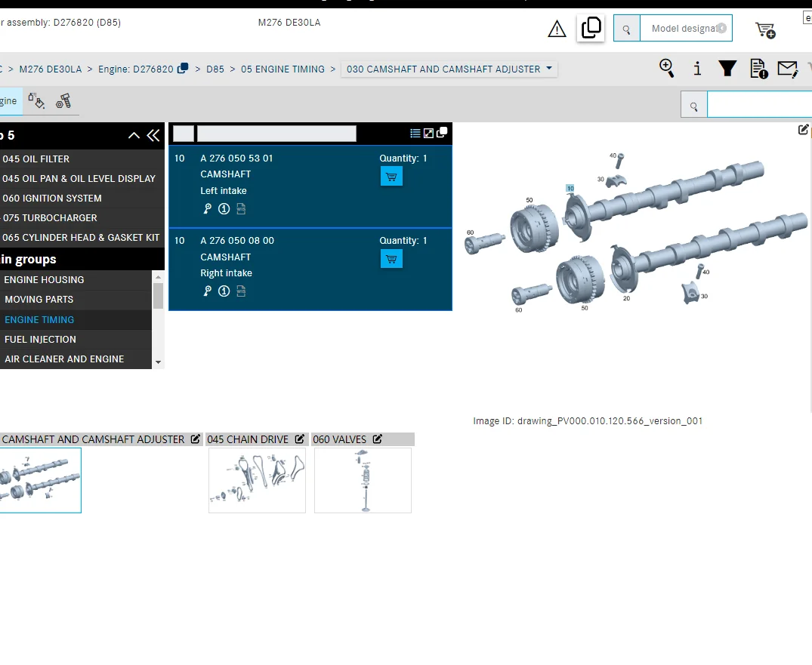This screenshot has height=665, width=812.
Task: Click the edit note icon above drawing
Action: pyautogui.click(x=803, y=130)
